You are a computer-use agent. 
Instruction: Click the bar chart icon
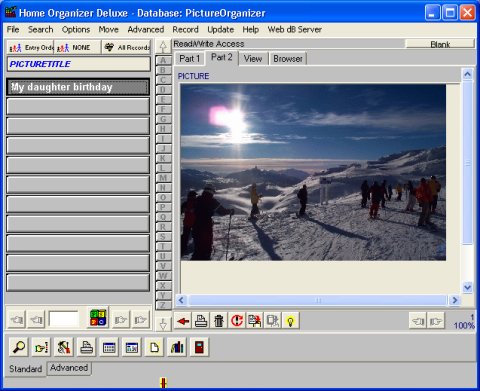click(177, 347)
